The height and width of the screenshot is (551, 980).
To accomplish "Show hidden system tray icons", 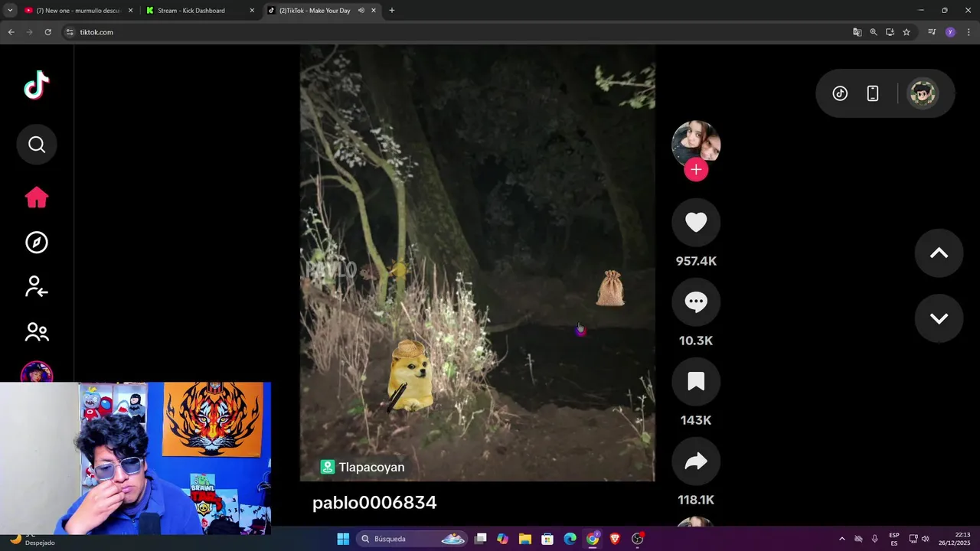I will pos(842,539).
